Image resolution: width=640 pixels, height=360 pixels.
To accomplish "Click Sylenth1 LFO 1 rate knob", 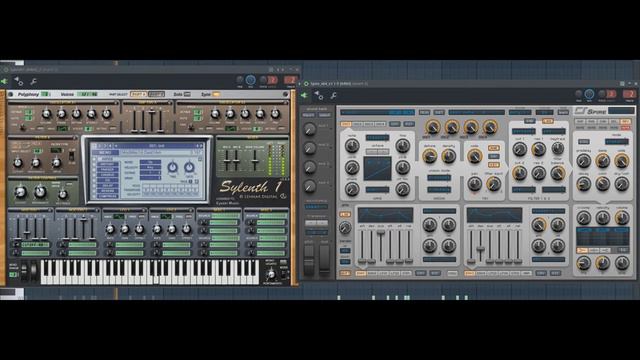I will 110,229.
